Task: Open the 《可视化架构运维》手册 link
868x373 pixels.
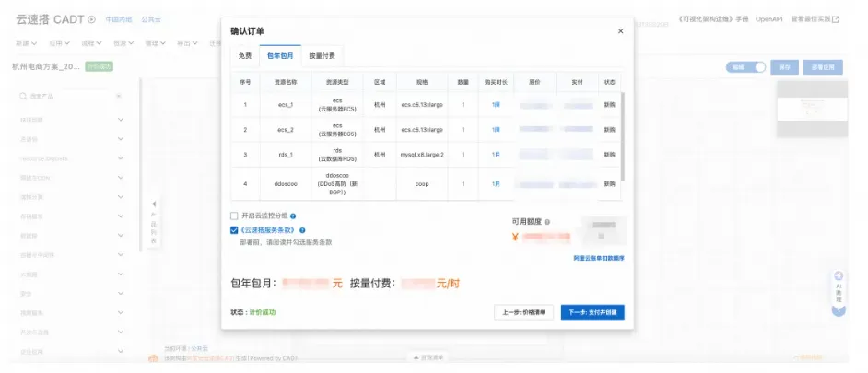Action: pyautogui.click(x=713, y=18)
